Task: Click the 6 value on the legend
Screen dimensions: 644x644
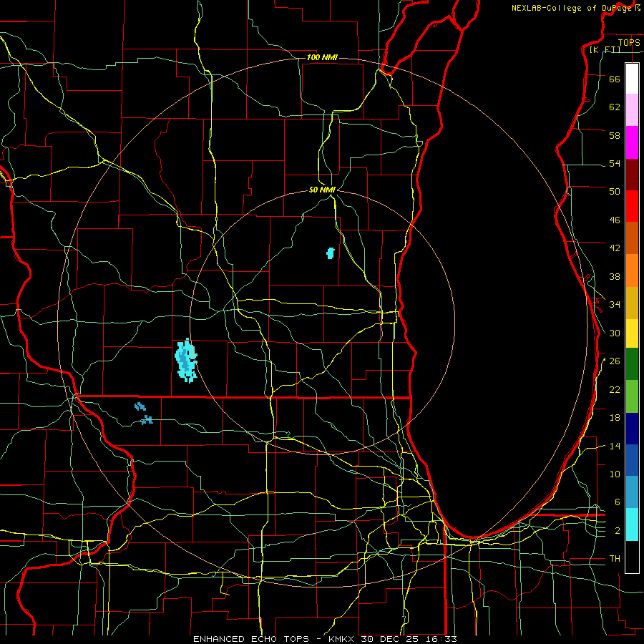Action: 618,502
